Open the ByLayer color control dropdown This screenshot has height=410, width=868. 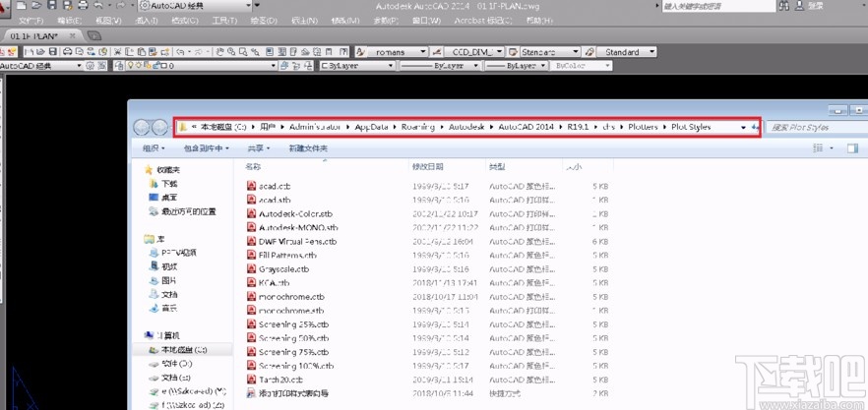click(391, 66)
